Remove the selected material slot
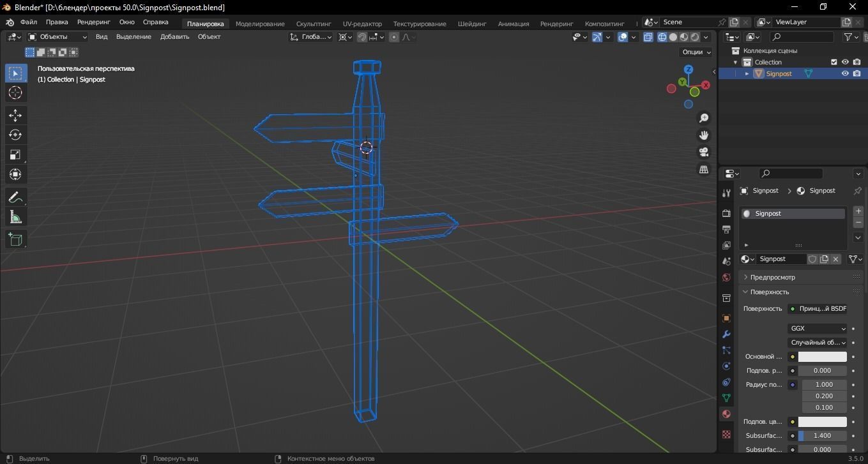The width and height of the screenshot is (868, 464). tap(858, 223)
